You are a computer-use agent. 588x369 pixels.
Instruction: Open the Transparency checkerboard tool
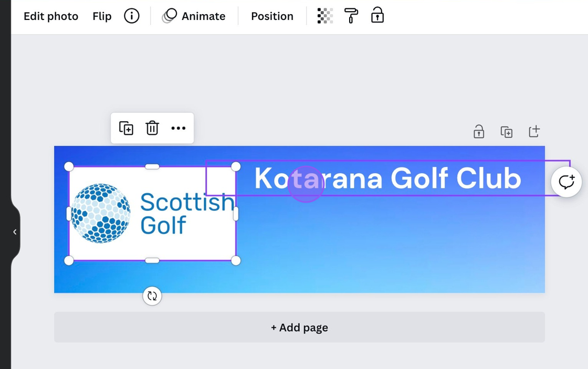point(325,16)
